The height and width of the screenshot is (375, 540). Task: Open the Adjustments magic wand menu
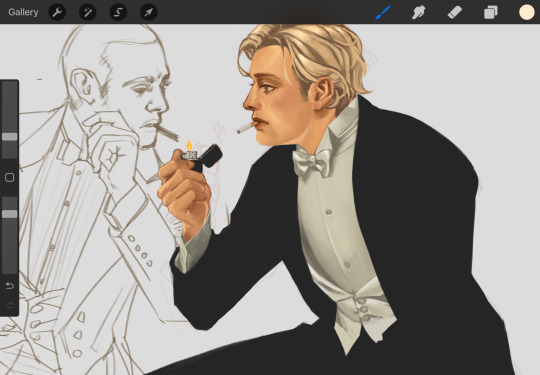[x=87, y=12]
